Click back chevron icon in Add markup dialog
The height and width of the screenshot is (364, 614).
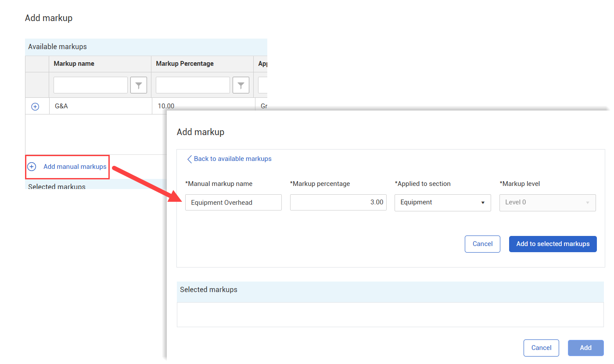pyautogui.click(x=190, y=159)
